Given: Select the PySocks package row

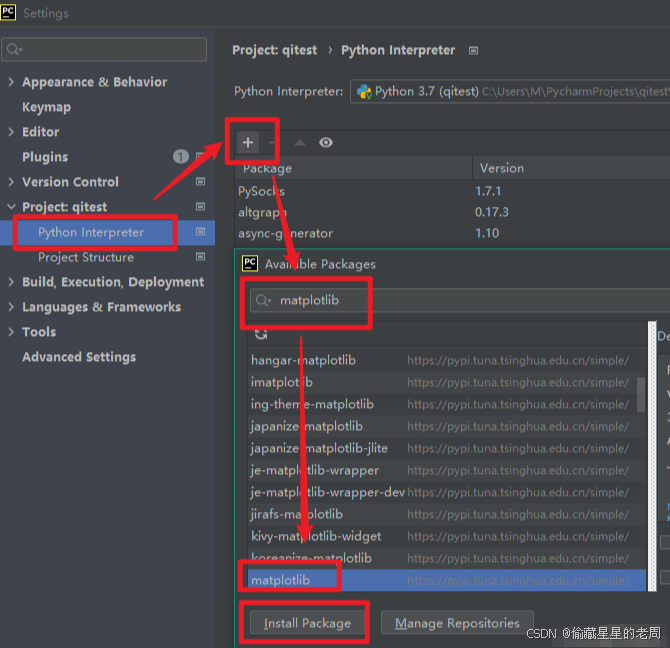Looking at the screenshot, I should pos(452,191).
